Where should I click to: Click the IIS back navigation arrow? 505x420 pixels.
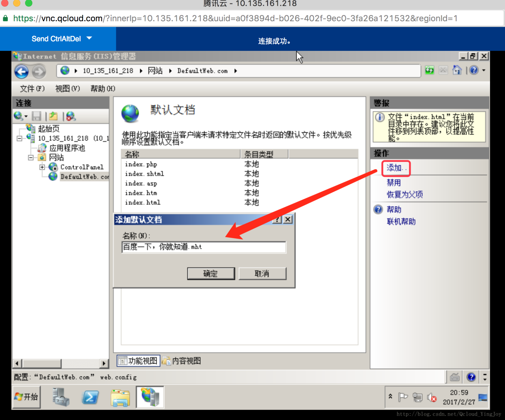tap(22, 71)
